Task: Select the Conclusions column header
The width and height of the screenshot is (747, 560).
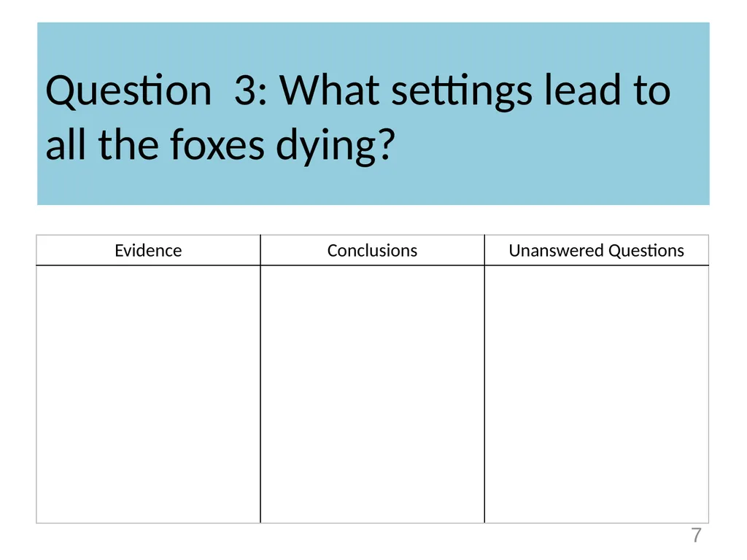Action: [373, 251]
